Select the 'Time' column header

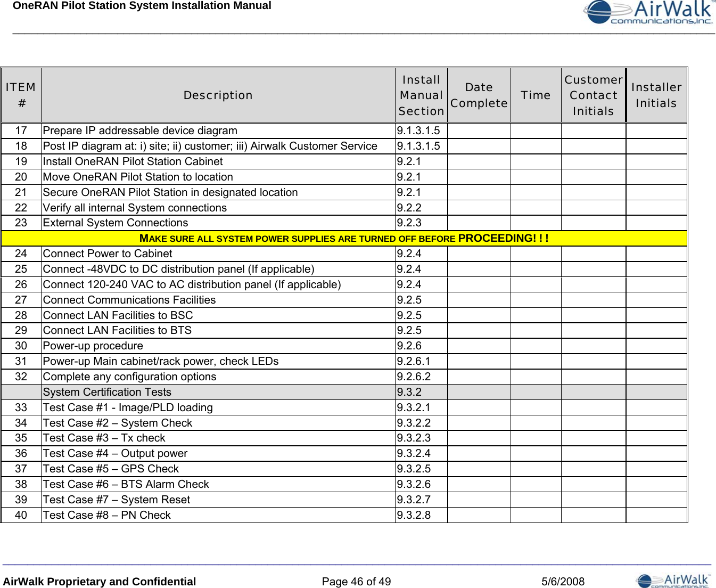[x=536, y=95]
